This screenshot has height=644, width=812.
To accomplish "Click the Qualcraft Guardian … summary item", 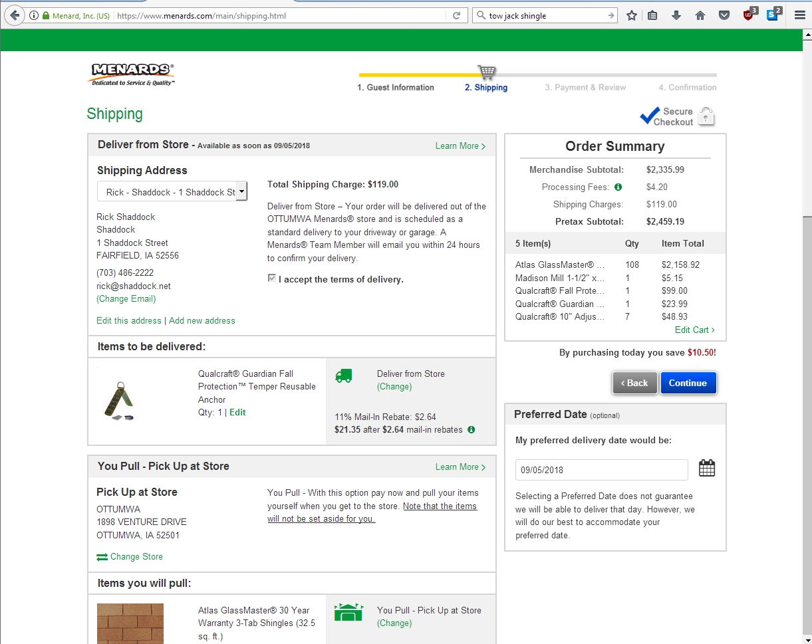I will tap(560, 304).
